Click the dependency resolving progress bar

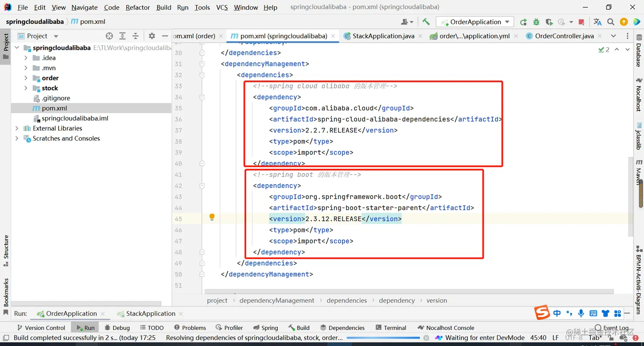382,338
